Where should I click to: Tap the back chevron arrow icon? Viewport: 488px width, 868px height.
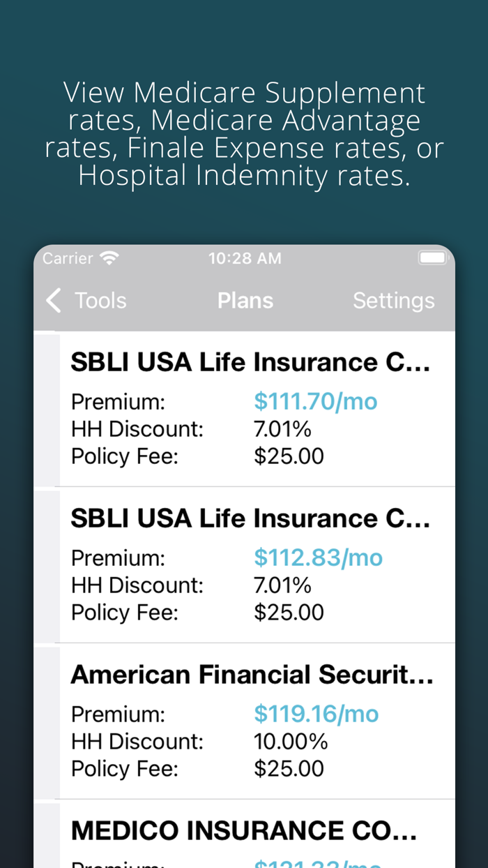(x=54, y=301)
